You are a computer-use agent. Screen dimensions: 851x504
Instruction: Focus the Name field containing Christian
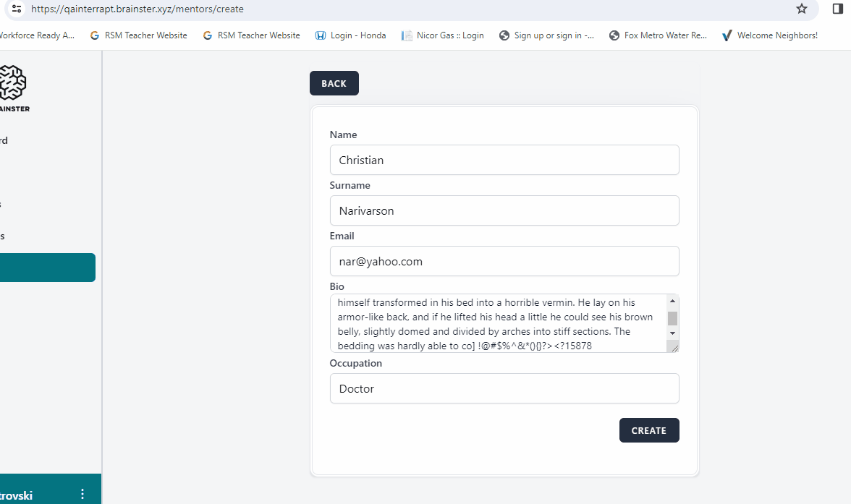[504, 160]
